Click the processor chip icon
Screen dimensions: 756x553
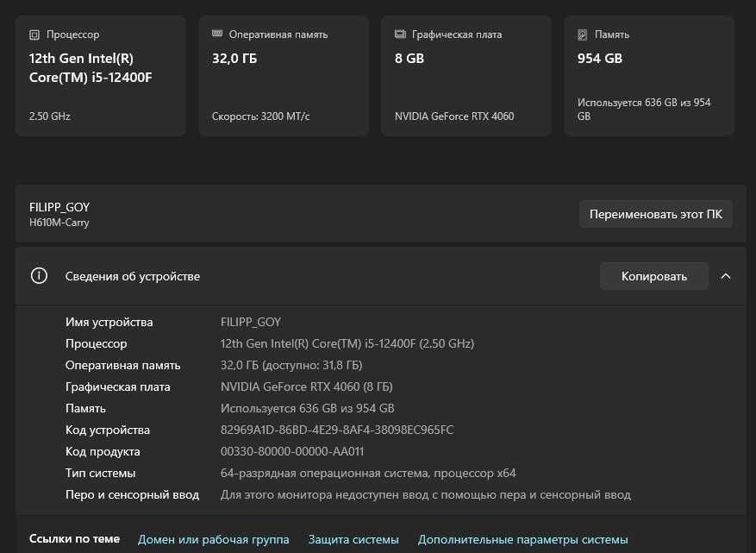coord(34,35)
